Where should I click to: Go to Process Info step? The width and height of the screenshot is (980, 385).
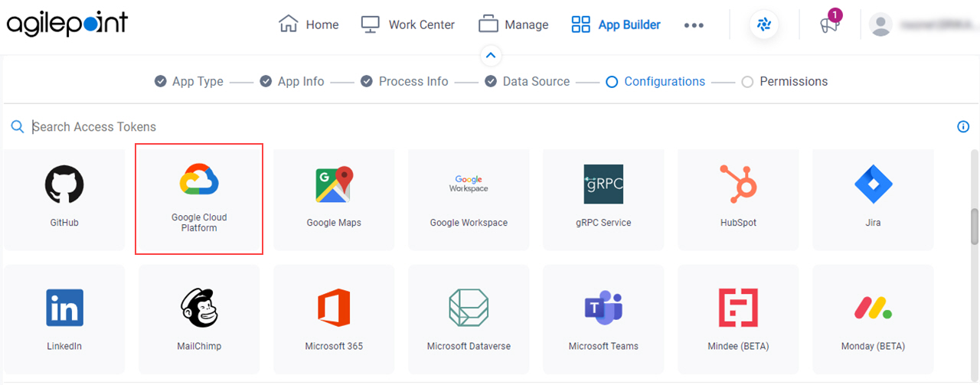pyautogui.click(x=404, y=81)
